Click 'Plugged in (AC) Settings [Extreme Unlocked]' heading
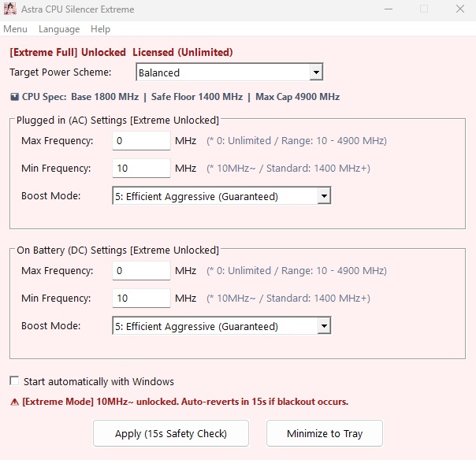The image size is (476, 460). click(x=117, y=121)
